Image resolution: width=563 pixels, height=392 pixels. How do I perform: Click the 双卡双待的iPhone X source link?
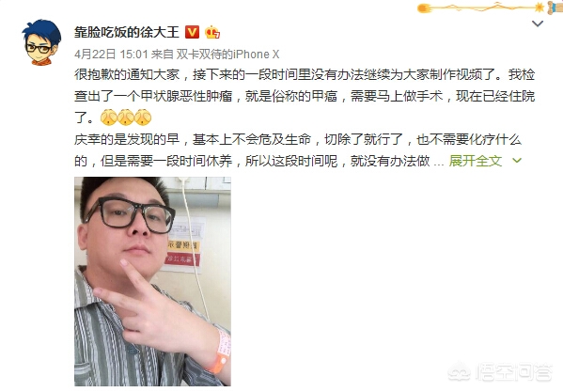pyautogui.click(x=227, y=55)
